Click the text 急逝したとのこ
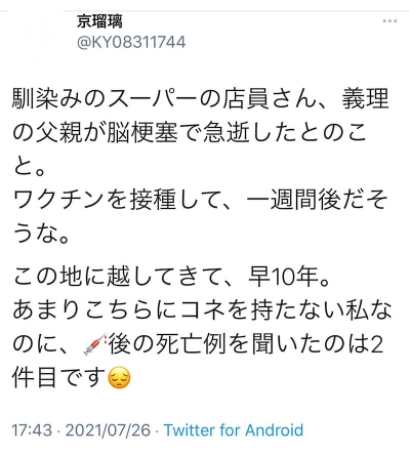This screenshot has width=409, height=456. pyautogui.click(x=285, y=133)
